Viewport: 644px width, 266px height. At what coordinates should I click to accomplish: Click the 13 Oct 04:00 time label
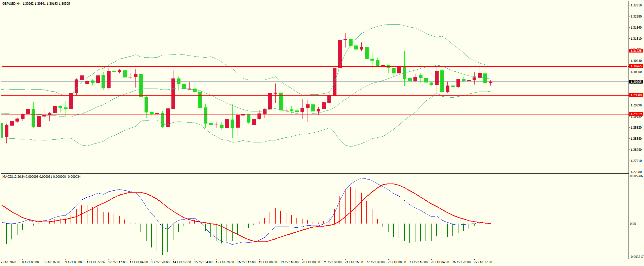139,262
